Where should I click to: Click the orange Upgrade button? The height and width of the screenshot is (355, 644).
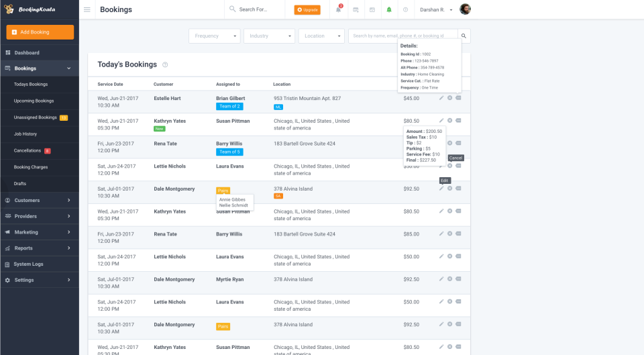click(307, 10)
